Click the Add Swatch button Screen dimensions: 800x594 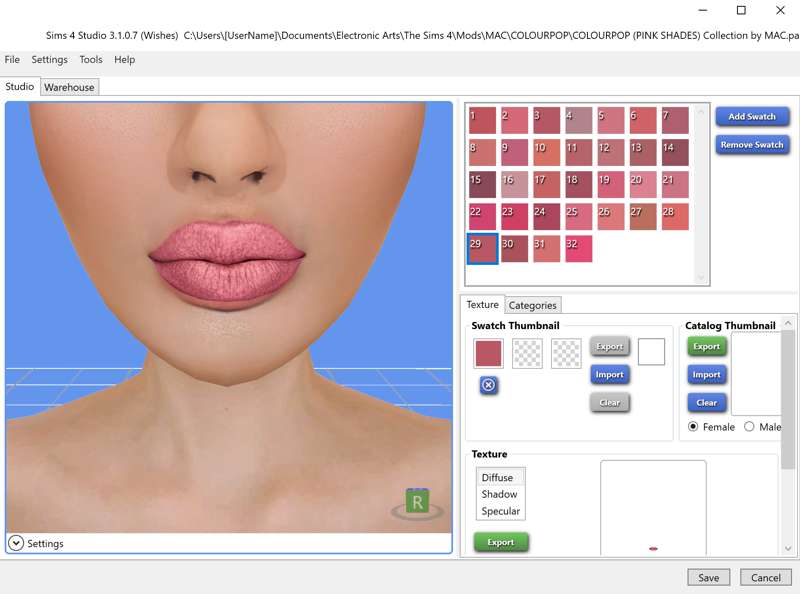[x=752, y=116]
